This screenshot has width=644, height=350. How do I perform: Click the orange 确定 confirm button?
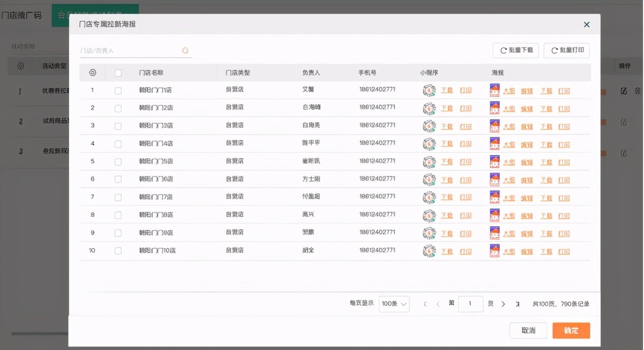571,331
